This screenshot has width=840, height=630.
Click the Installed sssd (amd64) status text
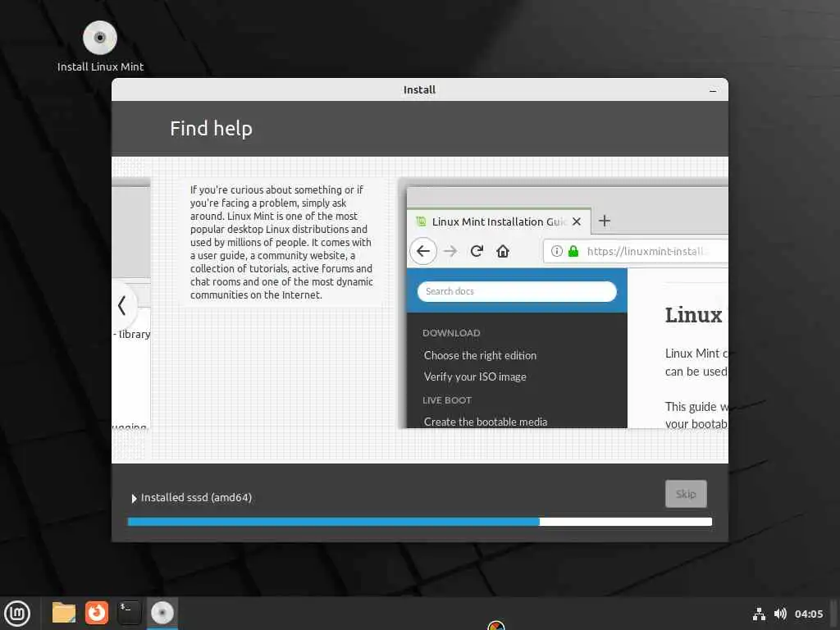196,498
